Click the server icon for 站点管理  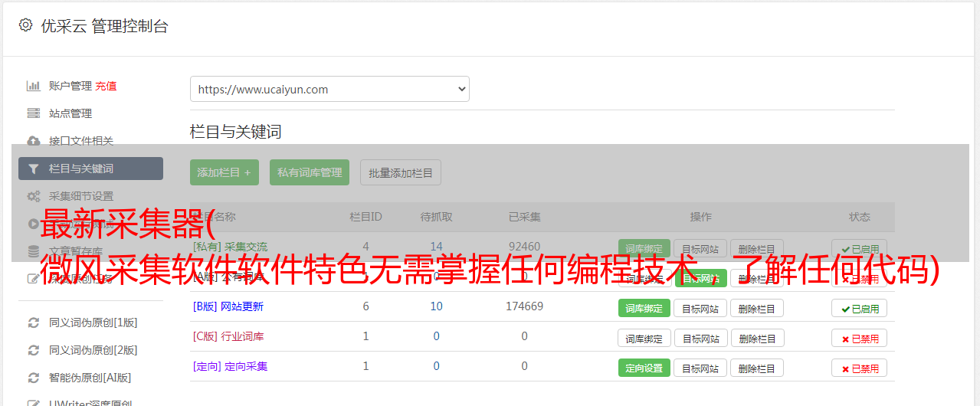click(33, 113)
